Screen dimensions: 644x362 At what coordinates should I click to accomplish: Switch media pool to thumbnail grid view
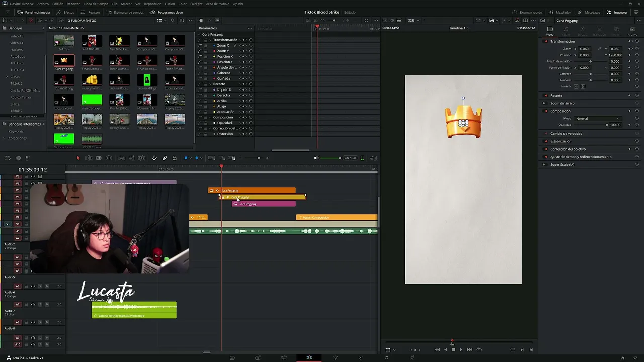pos(159,21)
